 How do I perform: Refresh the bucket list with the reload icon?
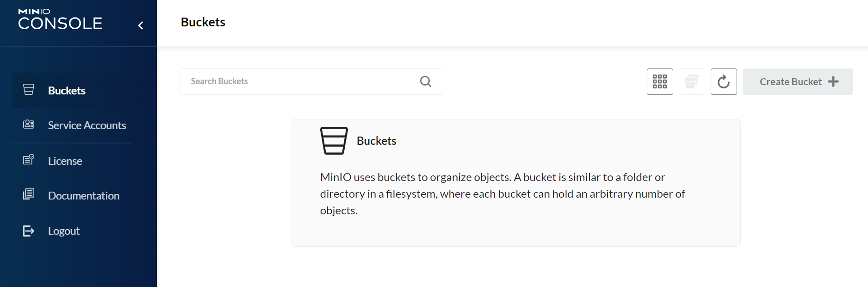(x=723, y=81)
